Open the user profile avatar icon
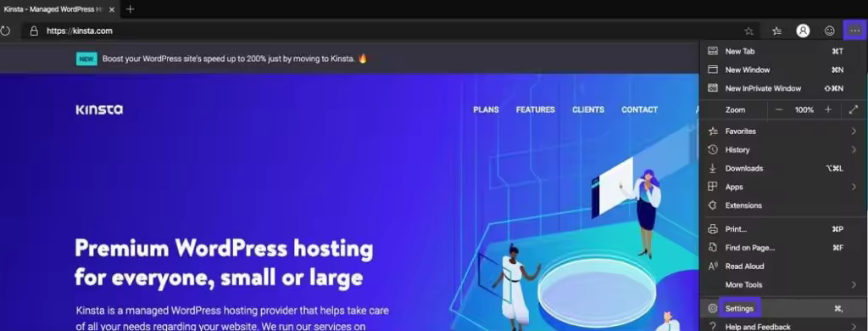 803,31
